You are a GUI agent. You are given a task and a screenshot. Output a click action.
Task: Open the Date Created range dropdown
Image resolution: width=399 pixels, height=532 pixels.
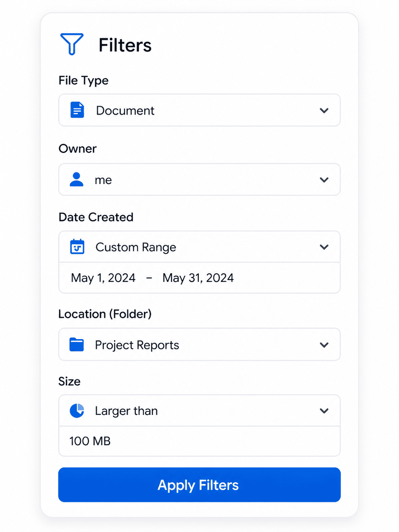(x=324, y=247)
